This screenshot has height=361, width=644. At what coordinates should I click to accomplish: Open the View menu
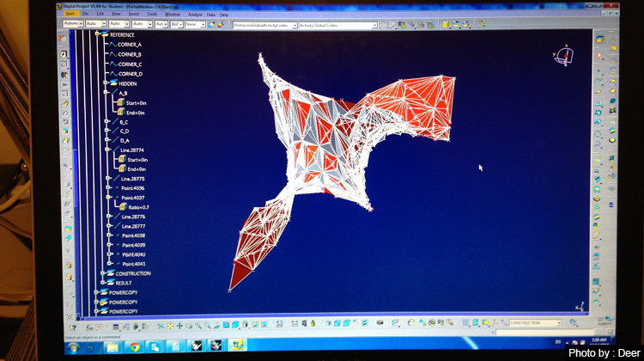point(116,14)
